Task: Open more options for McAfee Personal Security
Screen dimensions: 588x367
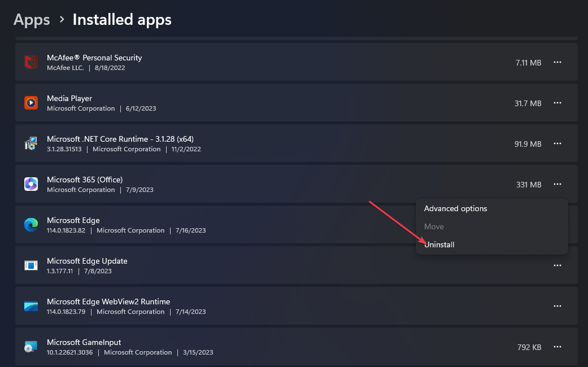Action: pos(557,62)
